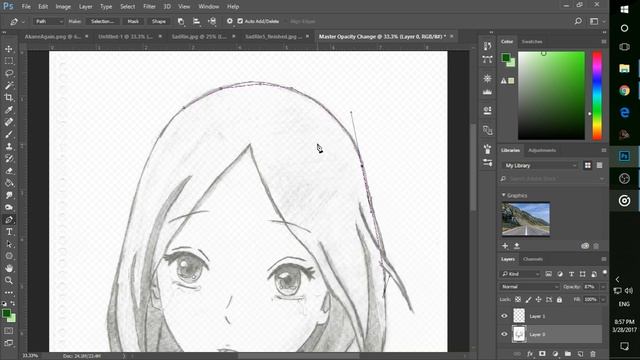640x360 pixels.
Task: Toggle lock transparent pixels
Action: 518,300
